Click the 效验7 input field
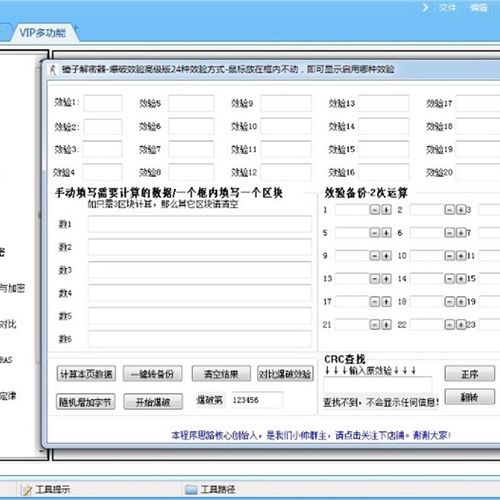This screenshot has width=500, height=500. [191, 149]
